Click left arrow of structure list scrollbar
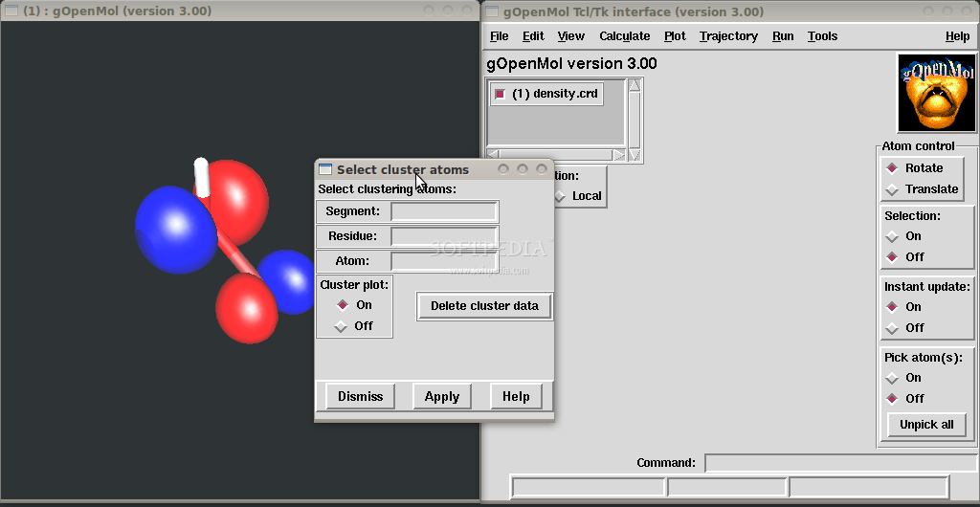Screen dimensions: 980x507 493,155
